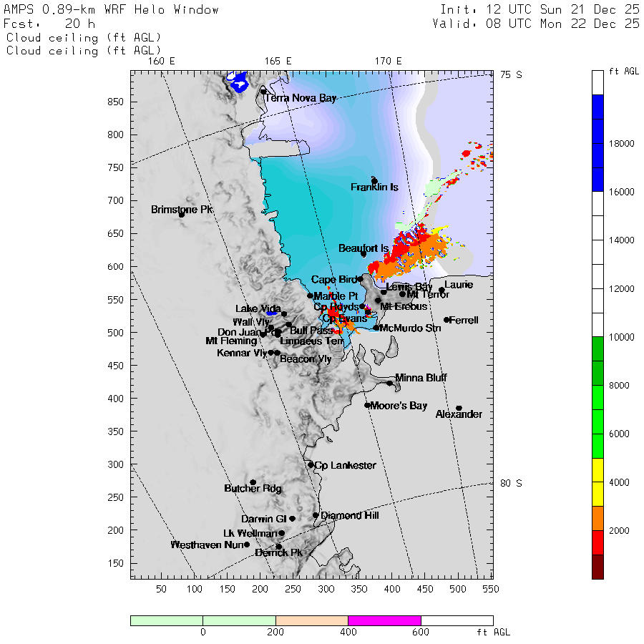This screenshot has height=644, width=644.
Task: Click the 'Wall Vly' label
Action: 251,321
